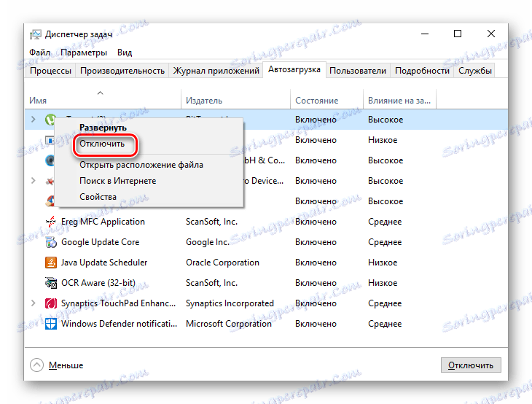Click the Microsoft Corporation publisher cell
Screen dimensions: 532x404
229,324
